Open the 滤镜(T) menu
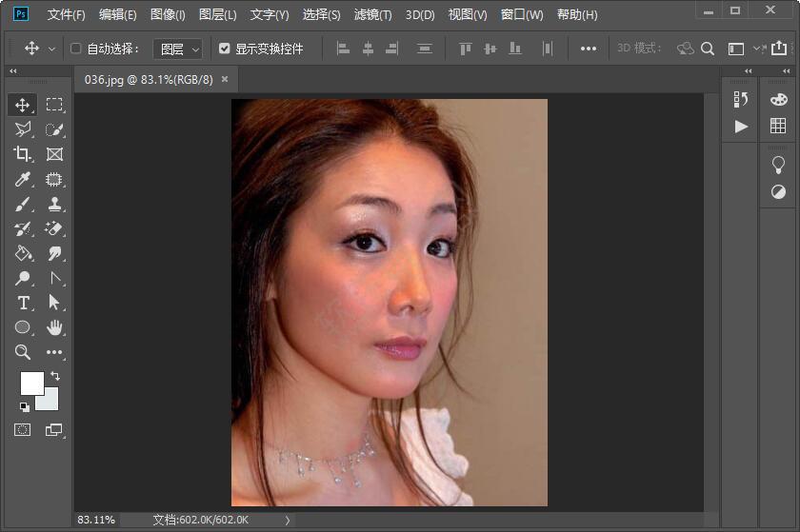Image resolution: width=800 pixels, height=532 pixels. 372,14
